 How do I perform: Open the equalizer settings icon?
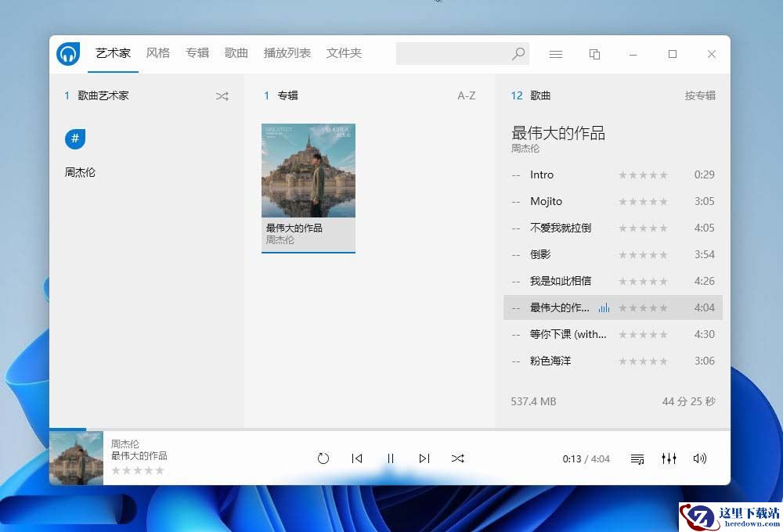pos(669,458)
